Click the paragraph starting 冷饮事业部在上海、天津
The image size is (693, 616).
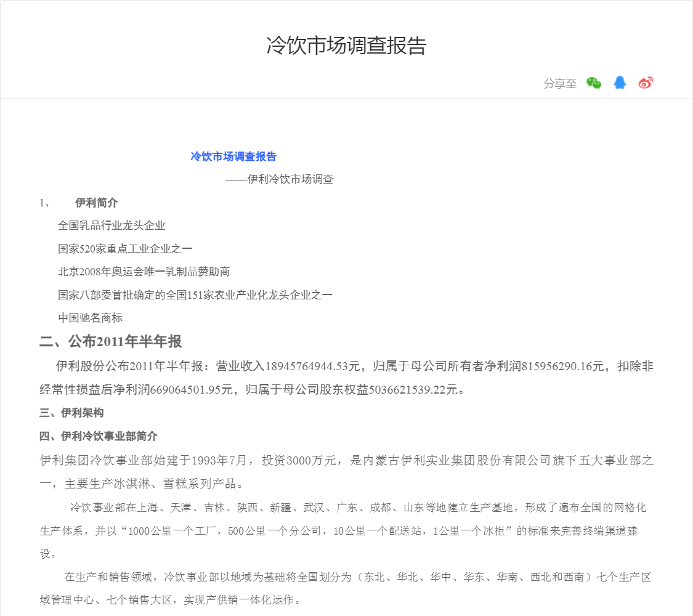coord(343,530)
